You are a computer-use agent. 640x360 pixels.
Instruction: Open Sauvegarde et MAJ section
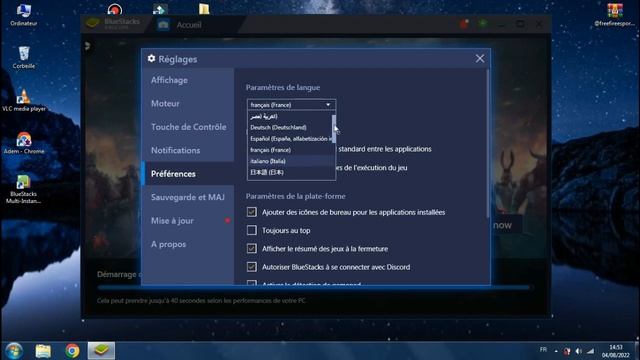click(188, 197)
